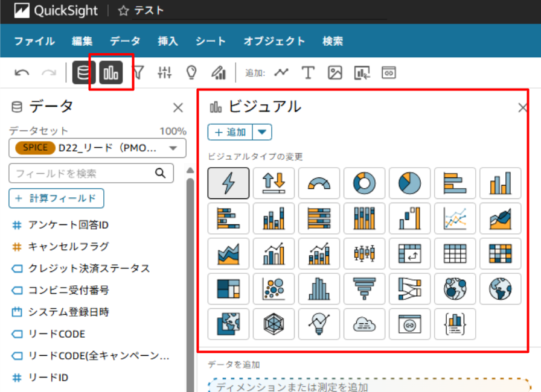Viewport: 541px width, 392px height.
Task: Favorite the analysis with star icon
Action: coord(123,11)
